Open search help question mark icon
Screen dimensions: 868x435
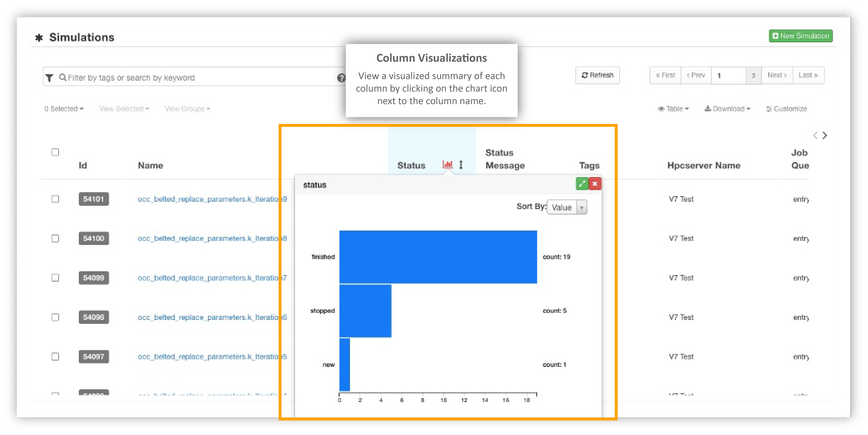(x=341, y=78)
